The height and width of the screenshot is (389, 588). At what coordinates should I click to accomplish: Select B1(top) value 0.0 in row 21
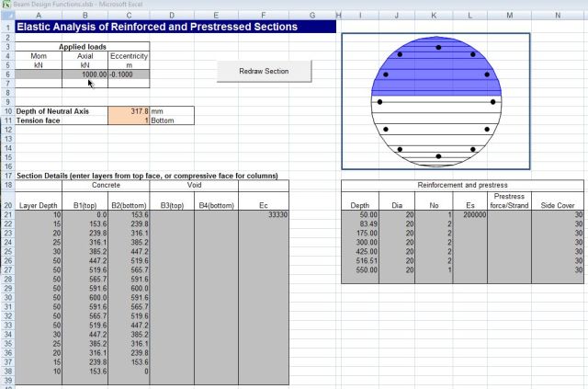(85, 215)
